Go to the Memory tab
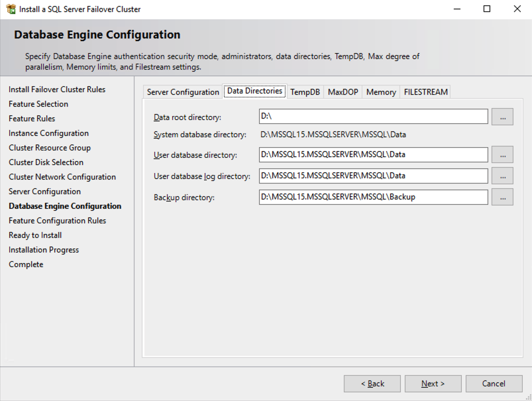The height and width of the screenshot is (401, 532). (x=381, y=92)
